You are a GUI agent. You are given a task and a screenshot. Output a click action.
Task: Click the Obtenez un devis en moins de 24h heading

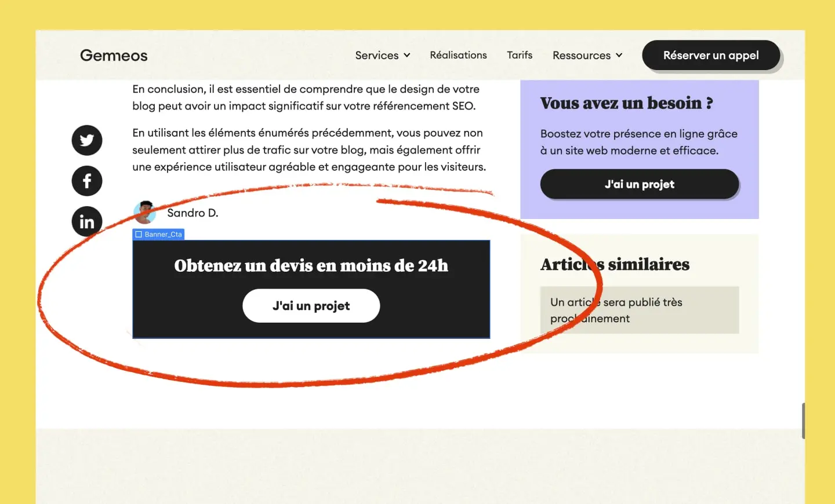pyautogui.click(x=311, y=265)
